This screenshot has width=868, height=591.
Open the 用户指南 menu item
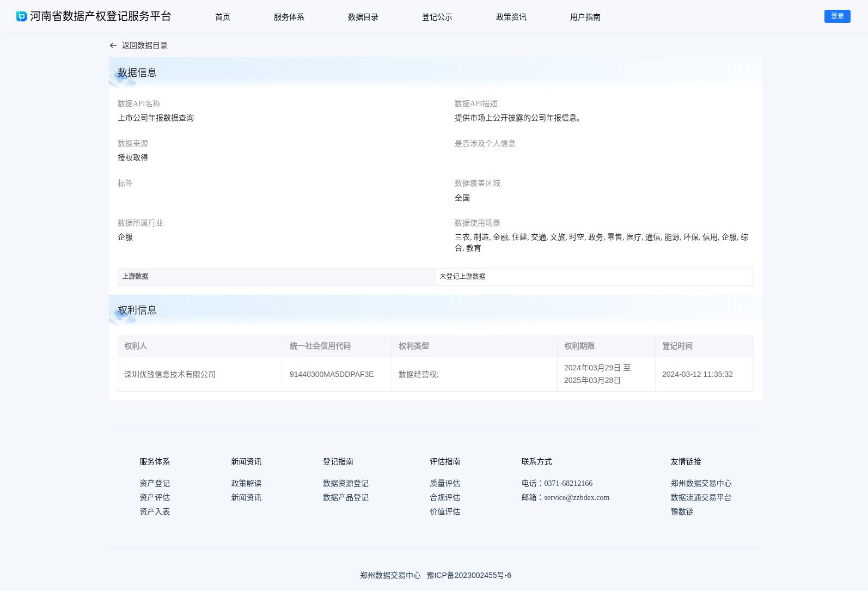point(585,17)
